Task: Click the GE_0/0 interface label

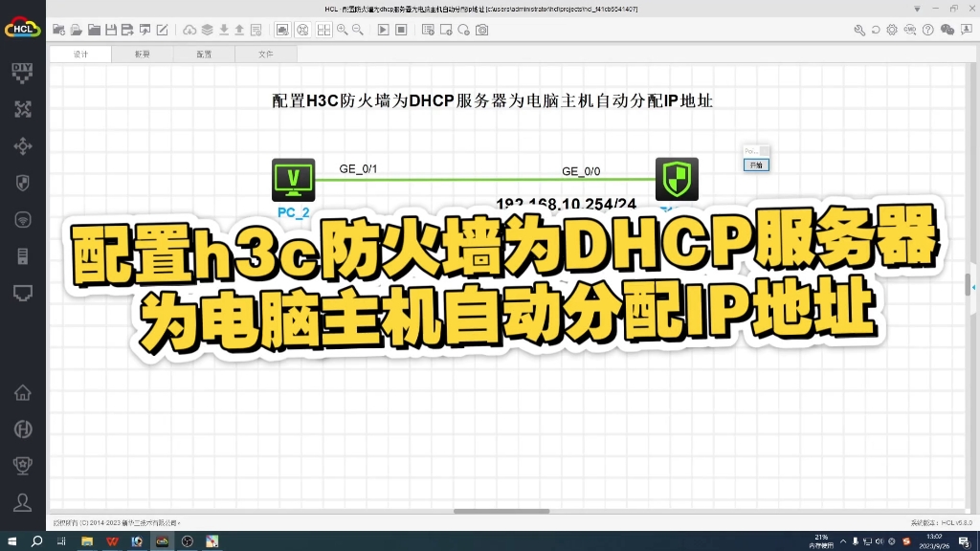Action: pyautogui.click(x=581, y=171)
